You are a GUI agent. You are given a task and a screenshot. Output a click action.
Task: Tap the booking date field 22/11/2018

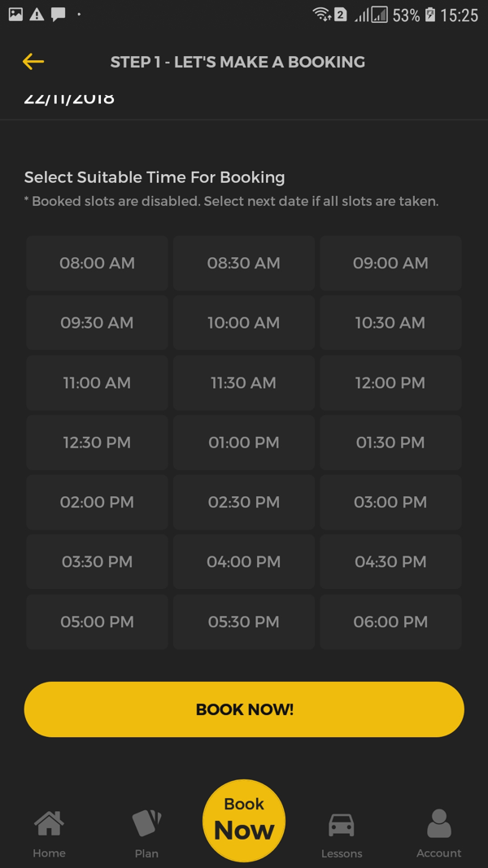tap(70, 99)
